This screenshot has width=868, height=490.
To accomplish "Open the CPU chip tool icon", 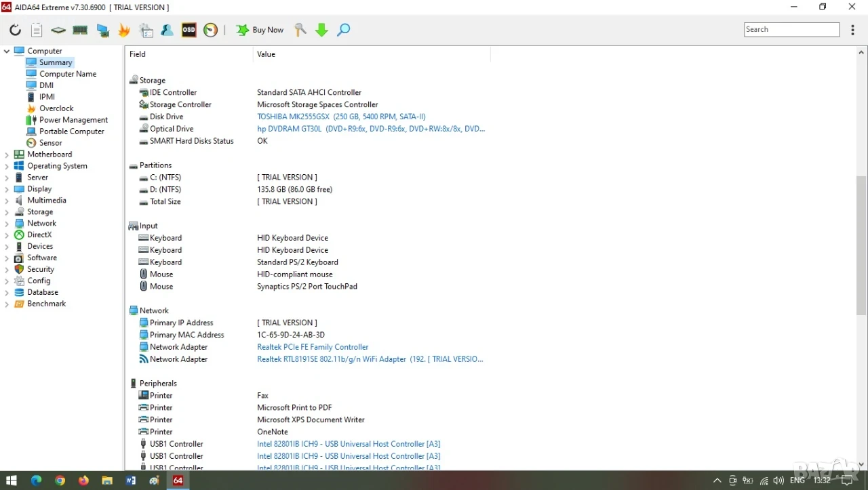I will point(58,30).
